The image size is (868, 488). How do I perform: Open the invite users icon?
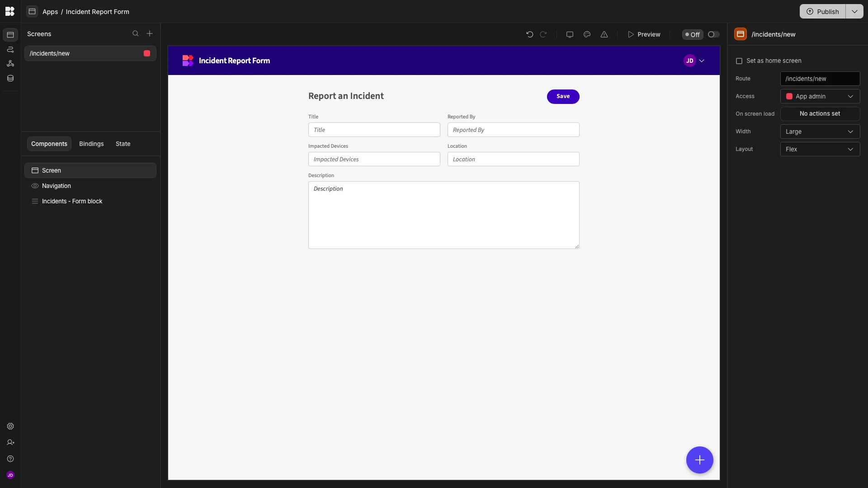pyautogui.click(x=10, y=442)
